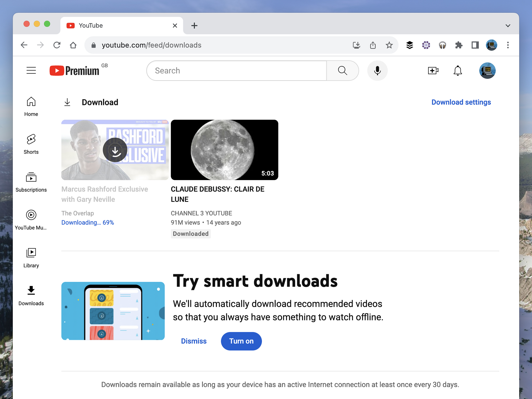This screenshot has height=399, width=532.
Task: Click the Create video icon
Action: point(433,70)
